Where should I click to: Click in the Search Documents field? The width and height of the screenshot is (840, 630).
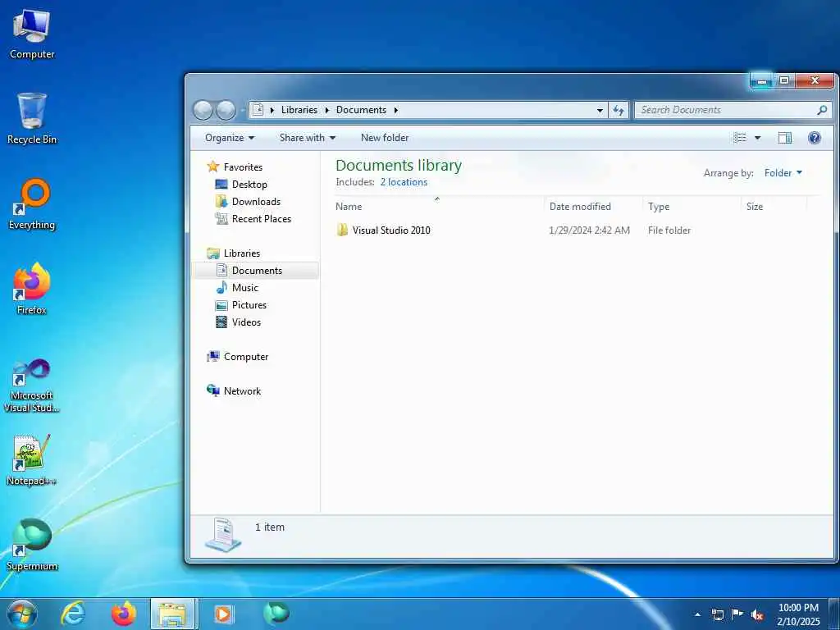[726, 110]
